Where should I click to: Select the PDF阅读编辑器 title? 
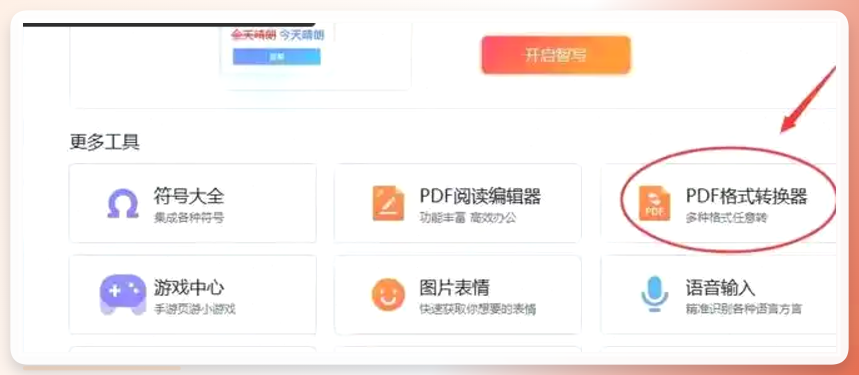(480, 195)
